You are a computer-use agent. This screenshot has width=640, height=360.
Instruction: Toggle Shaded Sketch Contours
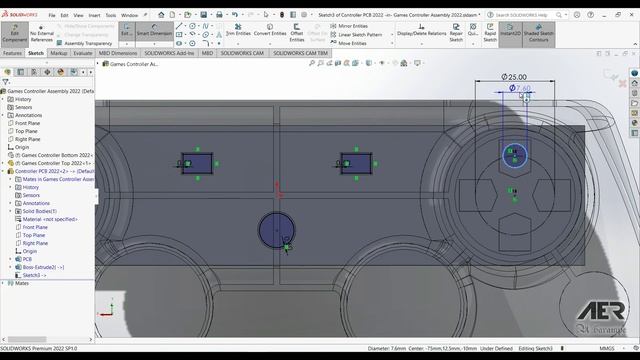click(538, 34)
